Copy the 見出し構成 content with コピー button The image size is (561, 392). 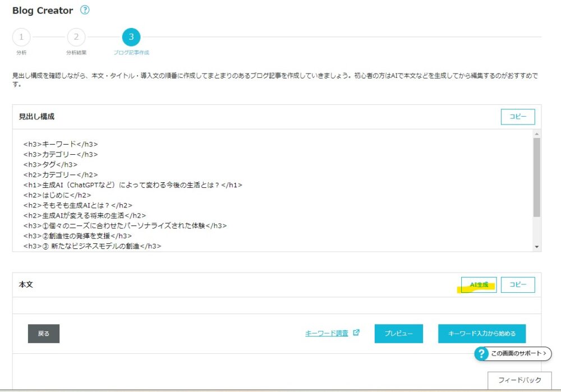517,117
